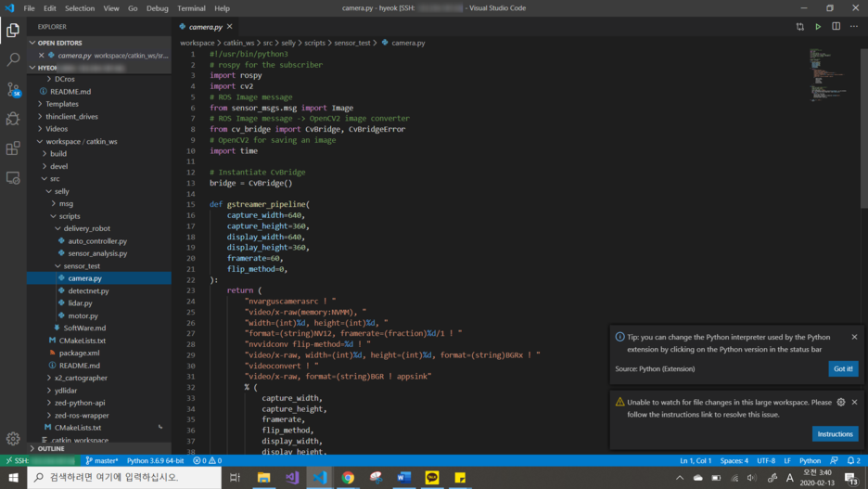Open the Help menu
The height and width of the screenshot is (489, 868).
tap(222, 8)
